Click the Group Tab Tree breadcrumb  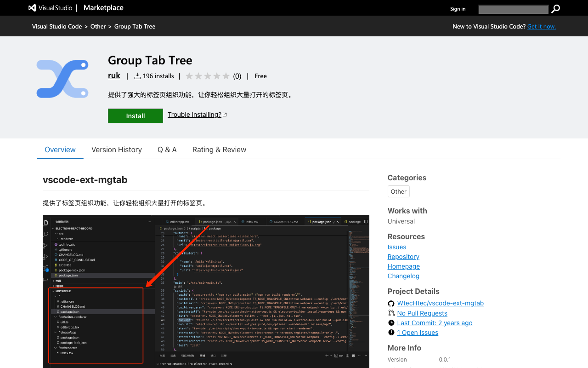(x=135, y=26)
